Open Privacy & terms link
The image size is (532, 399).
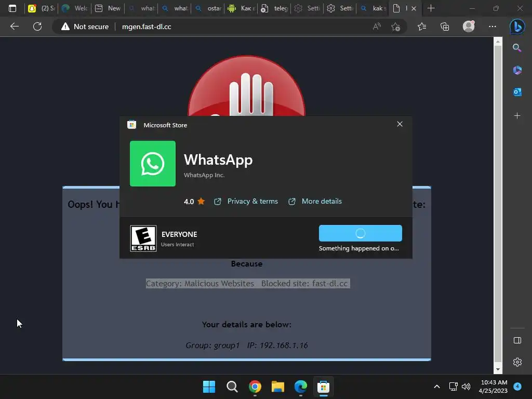[246, 202]
